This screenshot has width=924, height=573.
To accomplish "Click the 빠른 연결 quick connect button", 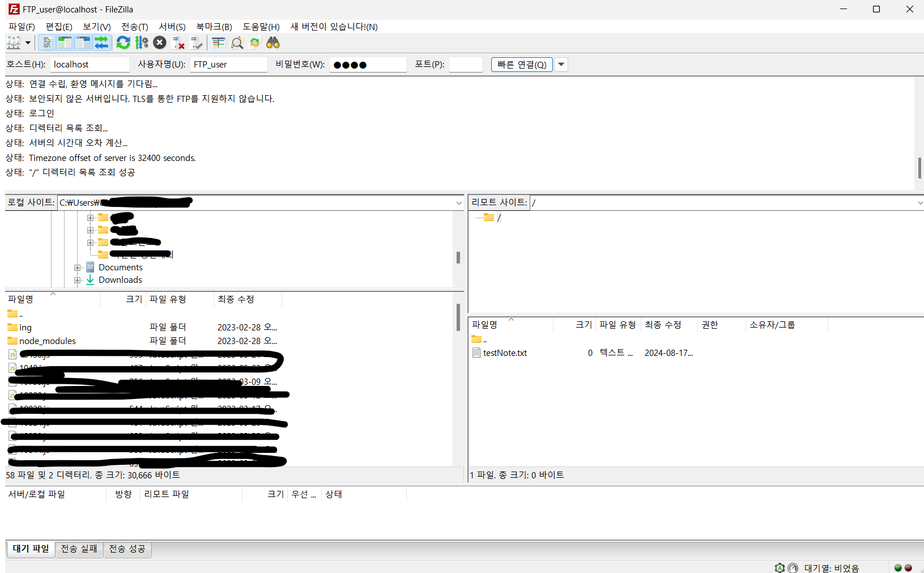I will 522,65.
